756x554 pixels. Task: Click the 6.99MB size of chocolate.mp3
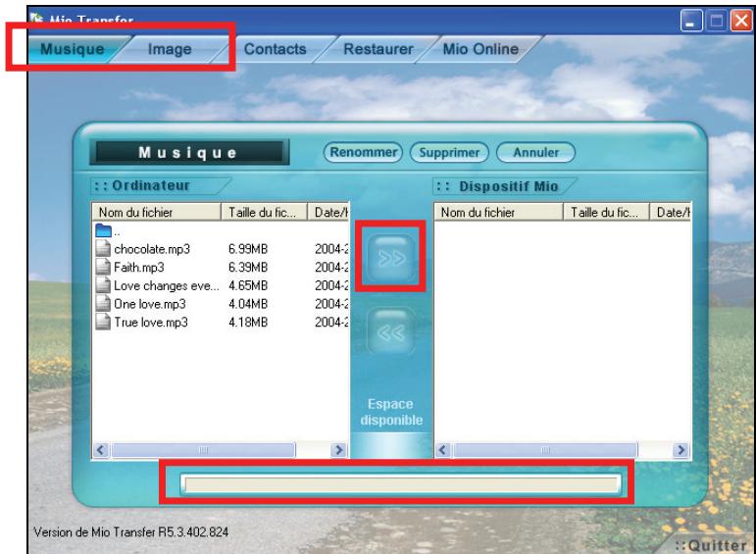tap(248, 249)
